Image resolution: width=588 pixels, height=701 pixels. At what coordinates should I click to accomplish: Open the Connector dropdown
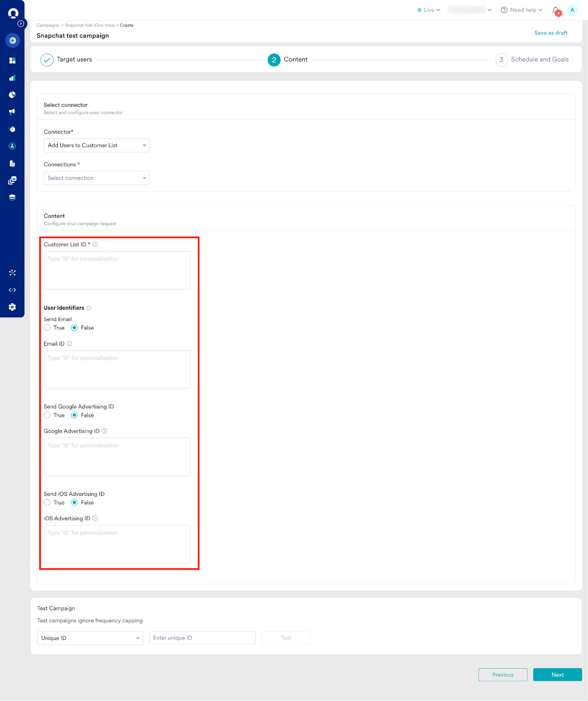[97, 145]
